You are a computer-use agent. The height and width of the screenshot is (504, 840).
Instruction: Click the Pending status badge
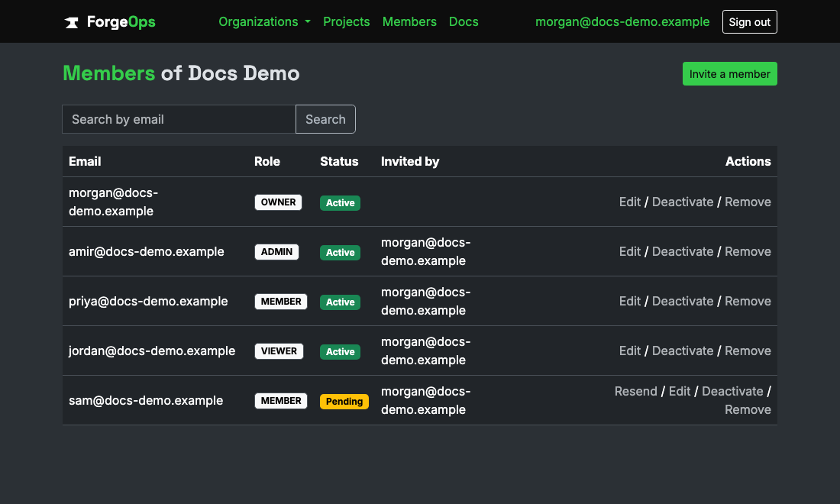tap(344, 401)
